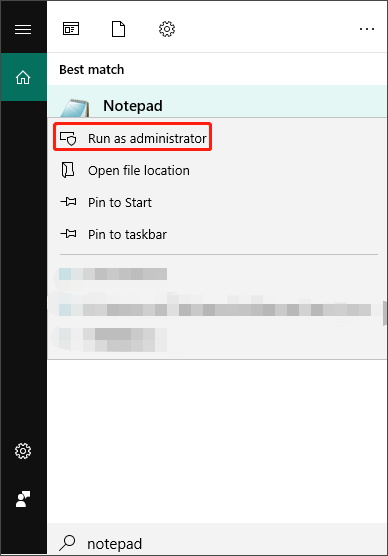Open the Notepad best match result
The width and height of the screenshot is (388, 556).
pos(217,101)
